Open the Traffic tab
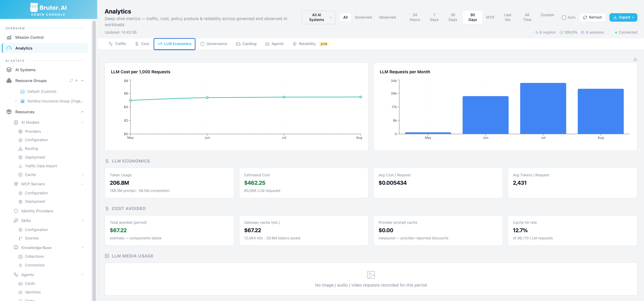Screen dimensions: 644x301 pos(117,44)
